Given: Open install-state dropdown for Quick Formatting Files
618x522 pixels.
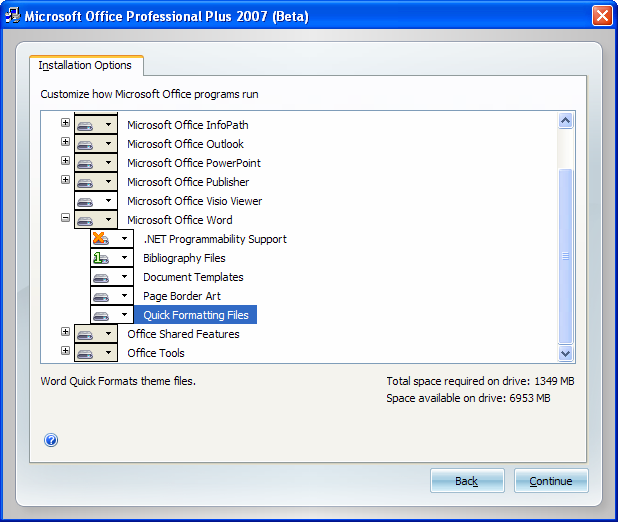Looking at the screenshot, I should pyautogui.click(x=112, y=315).
